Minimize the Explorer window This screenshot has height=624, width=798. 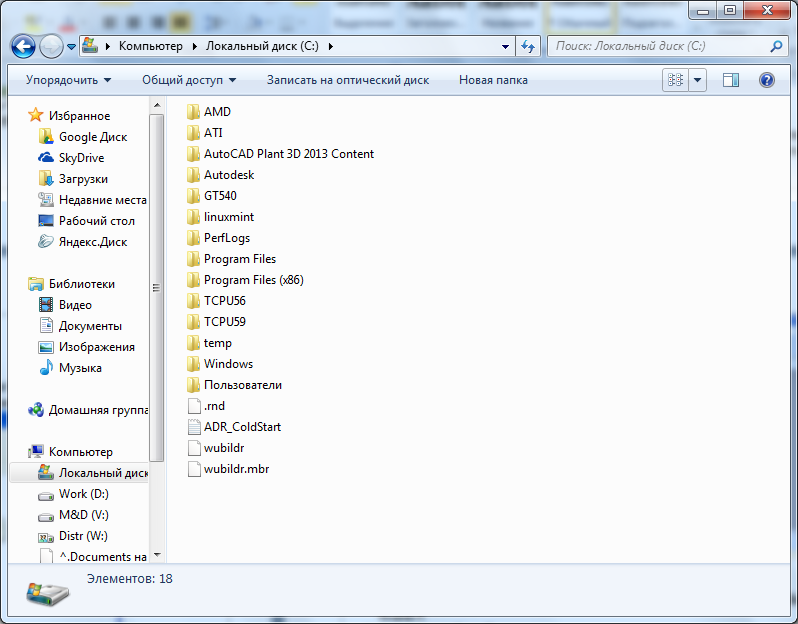(703, 10)
